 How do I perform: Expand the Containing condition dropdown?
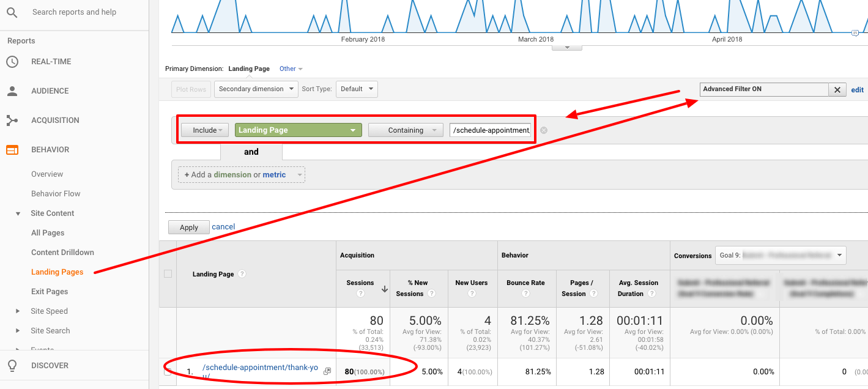click(405, 130)
